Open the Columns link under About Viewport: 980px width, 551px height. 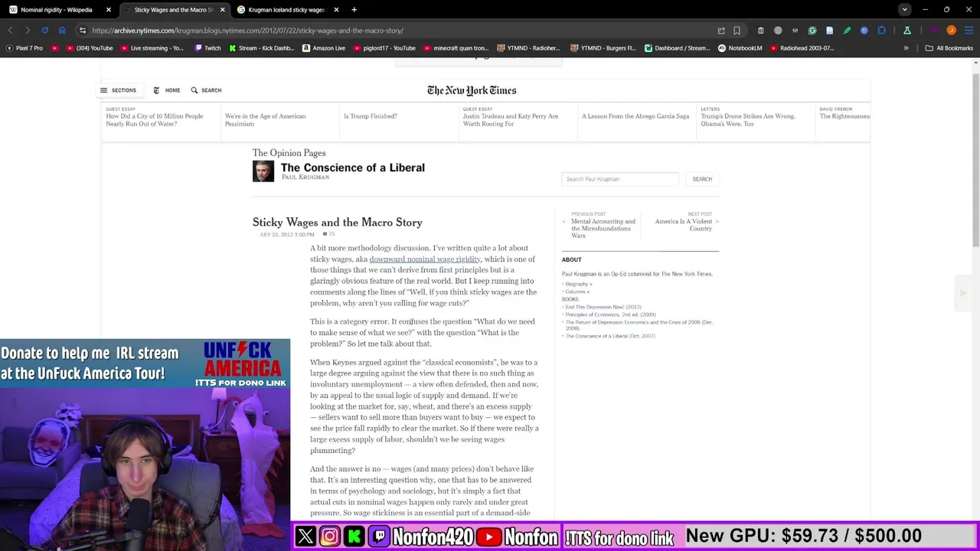[x=577, y=292]
